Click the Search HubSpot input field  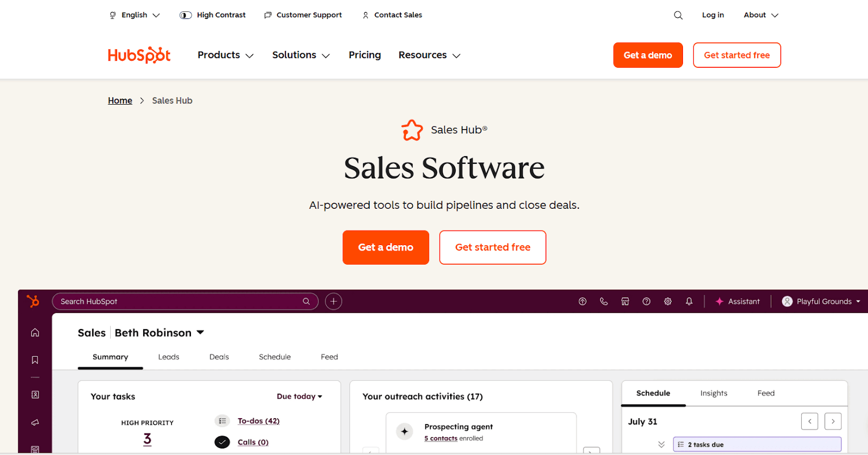[x=185, y=302]
